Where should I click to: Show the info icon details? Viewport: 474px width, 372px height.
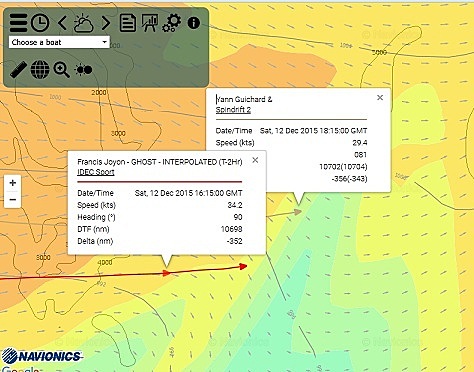click(194, 23)
